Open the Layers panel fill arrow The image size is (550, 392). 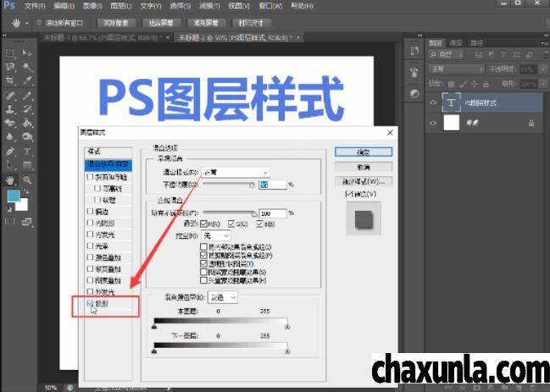[543, 84]
